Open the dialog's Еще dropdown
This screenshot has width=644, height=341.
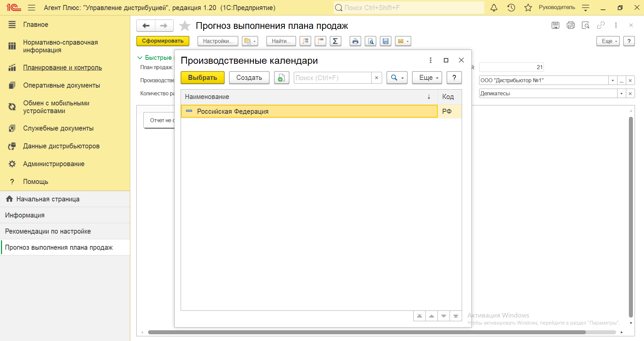[x=427, y=78]
